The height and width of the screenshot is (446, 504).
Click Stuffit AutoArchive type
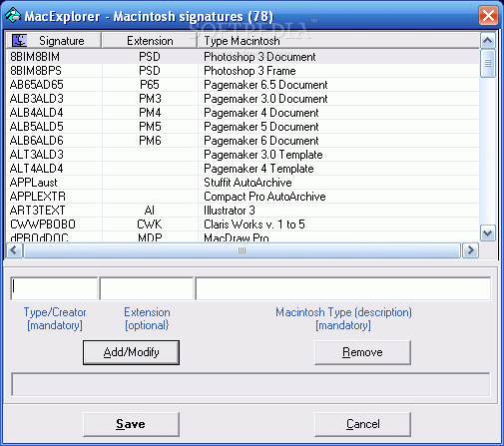tap(248, 183)
